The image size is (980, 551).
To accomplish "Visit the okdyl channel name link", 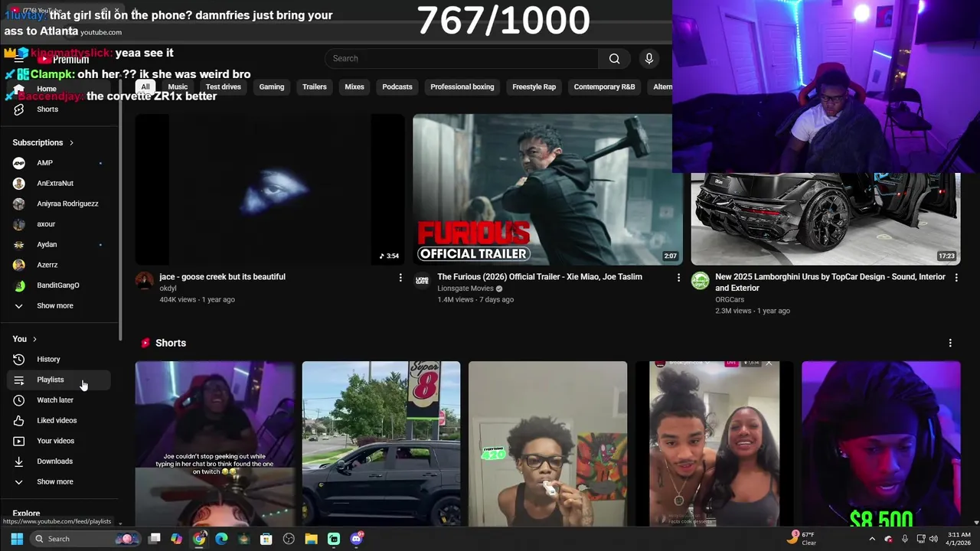I will [168, 289].
